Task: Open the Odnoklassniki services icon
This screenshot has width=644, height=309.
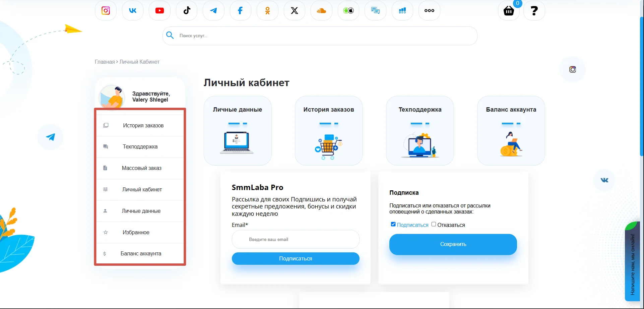Action: pyautogui.click(x=267, y=10)
